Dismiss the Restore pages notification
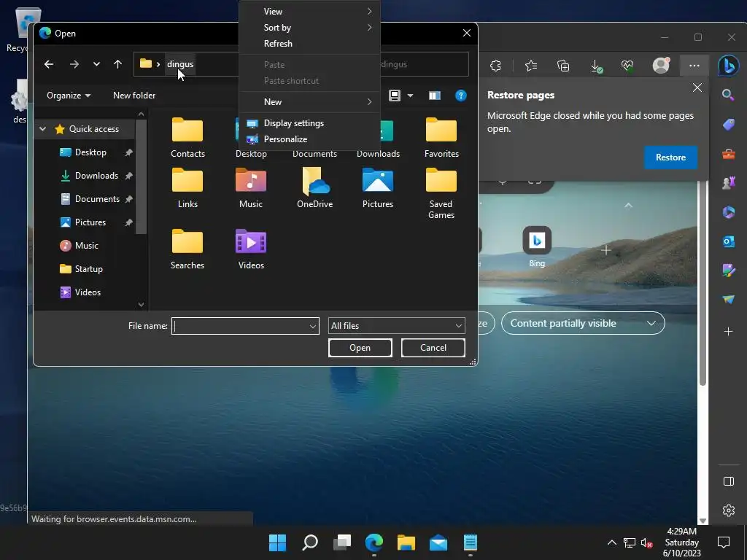747x560 pixels. (697, 87)
